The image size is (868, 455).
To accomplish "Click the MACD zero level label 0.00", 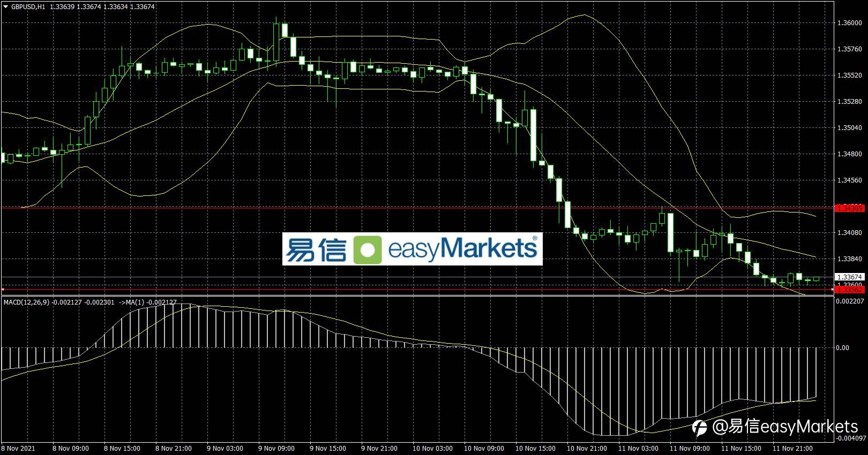I will click(x=842, y=348).
